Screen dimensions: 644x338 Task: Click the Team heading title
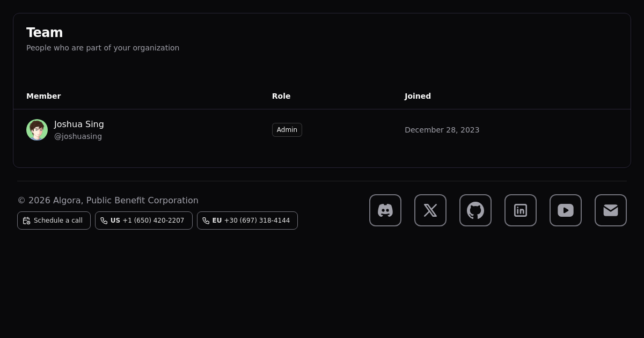[x=45, y=33]
